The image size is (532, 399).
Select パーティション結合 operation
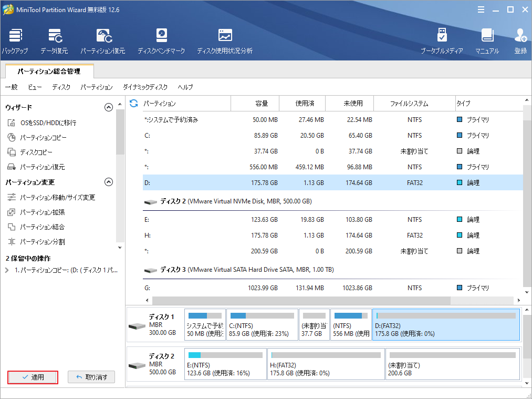pyautogui.click(x=36, y=227)
